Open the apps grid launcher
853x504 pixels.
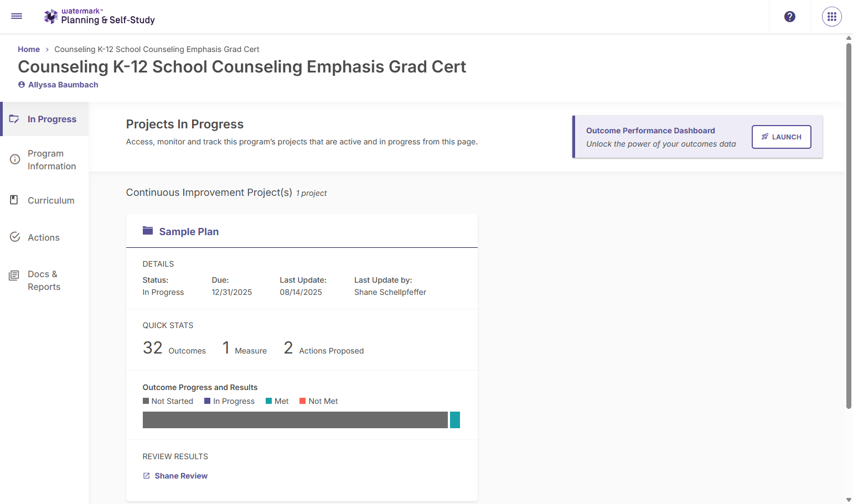[x=832, y=17]
